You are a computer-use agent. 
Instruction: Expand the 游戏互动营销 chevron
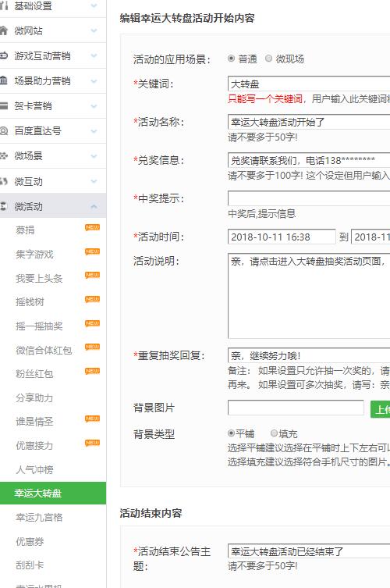[94, 55]
